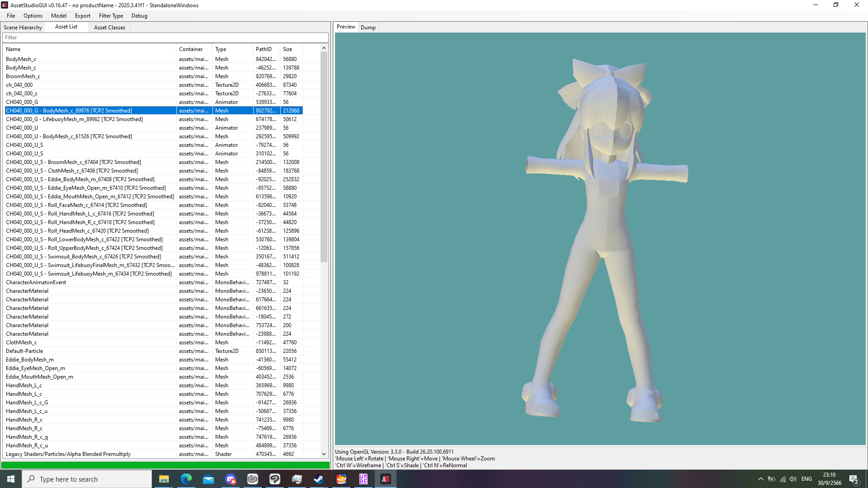The width and height of the screenshot is (868, 488).
Task: Open the Mail app on the taskbar
Action: 208,479
